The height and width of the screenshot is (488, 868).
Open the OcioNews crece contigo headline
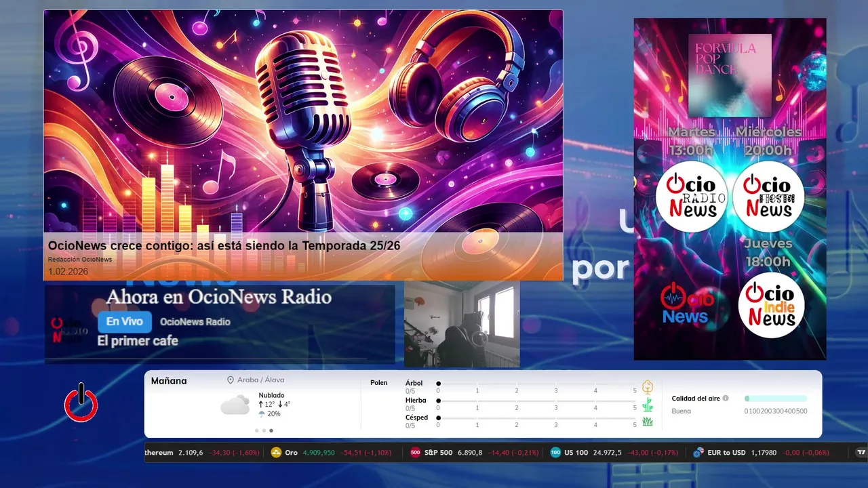224,245
